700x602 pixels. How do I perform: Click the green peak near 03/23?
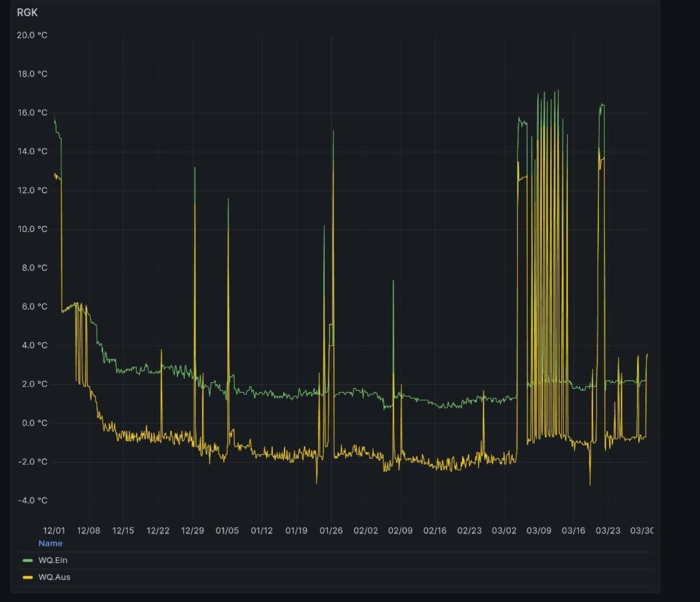602,104
